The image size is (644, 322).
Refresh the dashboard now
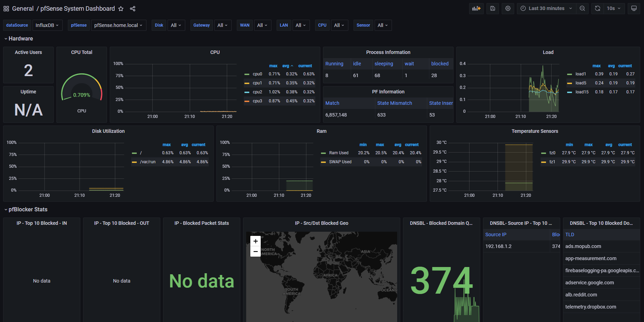click(x=598, y=8)
